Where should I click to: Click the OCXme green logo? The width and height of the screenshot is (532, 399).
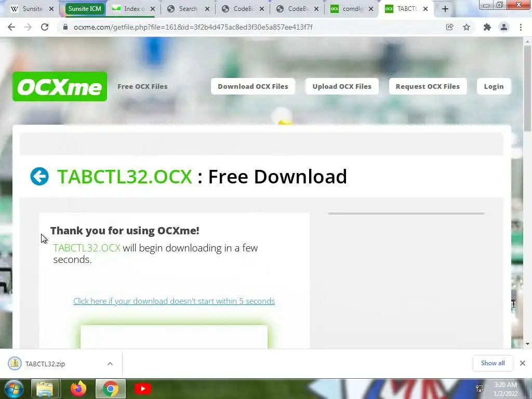[60, 87]
